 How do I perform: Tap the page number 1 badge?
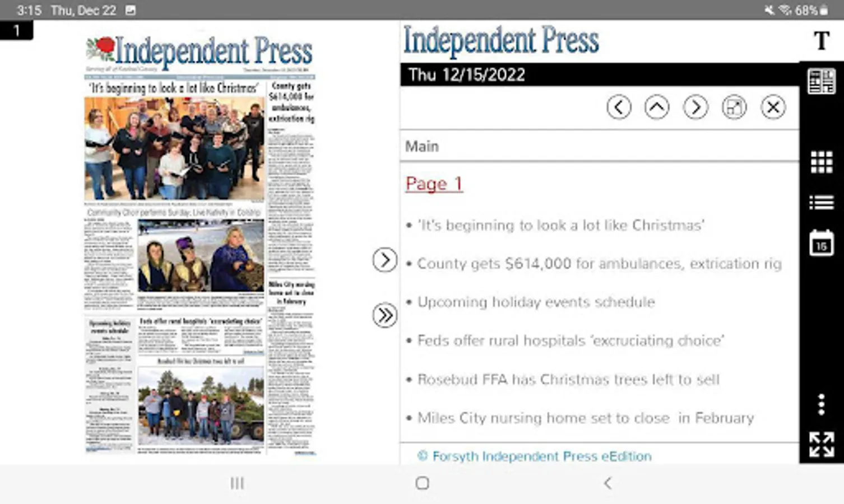coord(16,30)
